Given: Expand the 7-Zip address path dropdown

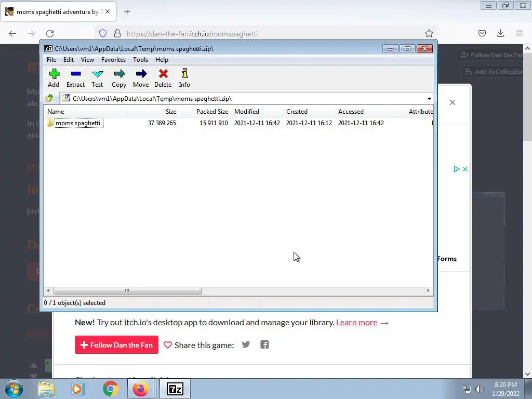Looking at the screenshot, I should point(429,99).
